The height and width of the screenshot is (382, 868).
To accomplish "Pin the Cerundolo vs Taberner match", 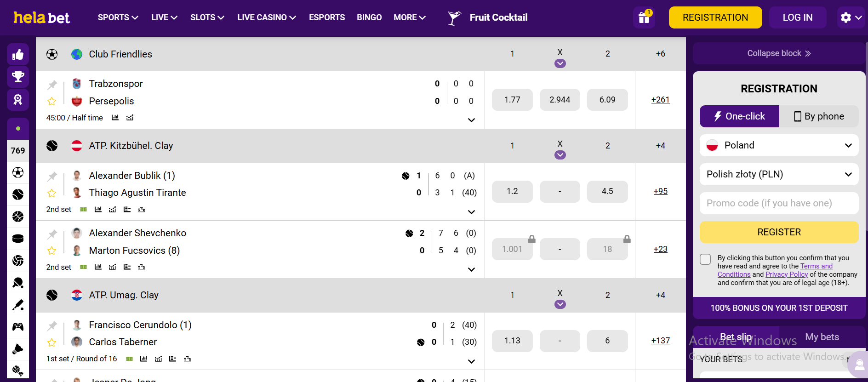I will (x=52, y=326).
